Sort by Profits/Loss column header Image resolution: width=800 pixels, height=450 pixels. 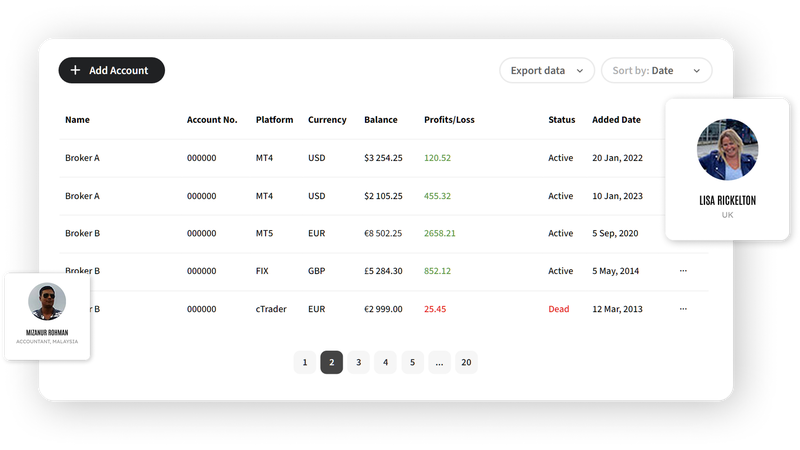click(449, 120)
